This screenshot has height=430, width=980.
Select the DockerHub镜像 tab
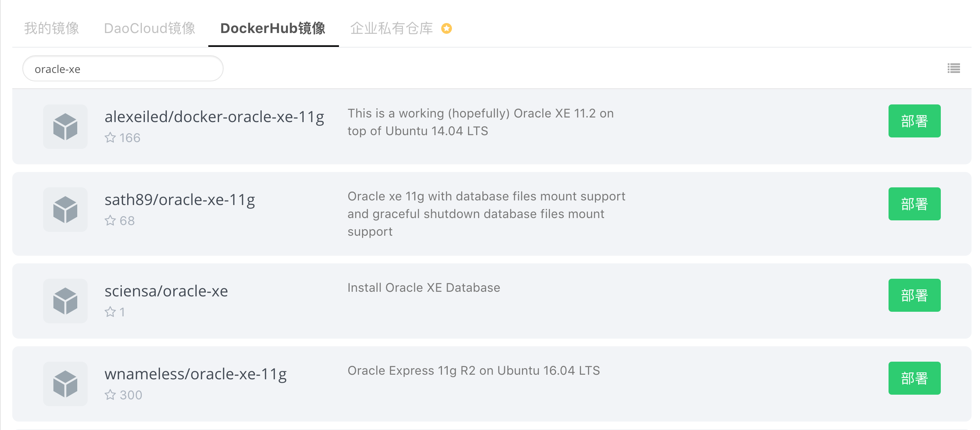273,28
